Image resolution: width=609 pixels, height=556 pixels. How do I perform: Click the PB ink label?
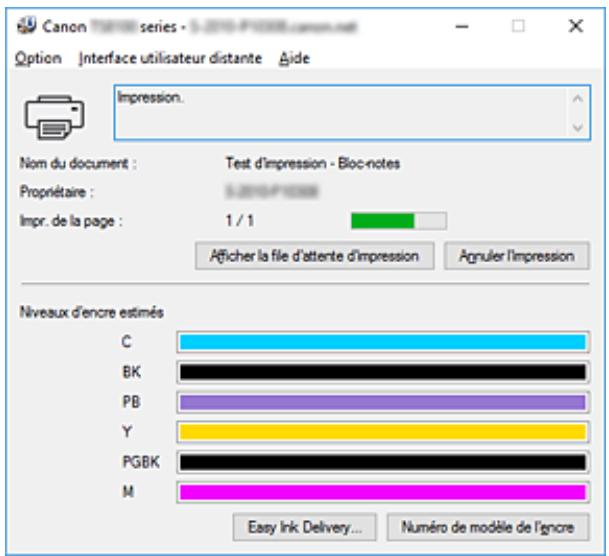point(131,402)
